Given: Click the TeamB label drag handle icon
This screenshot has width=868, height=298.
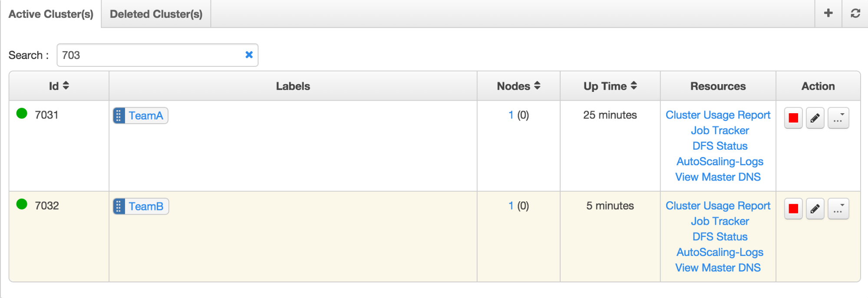Looking at the screenshot, I should [119, 206].
